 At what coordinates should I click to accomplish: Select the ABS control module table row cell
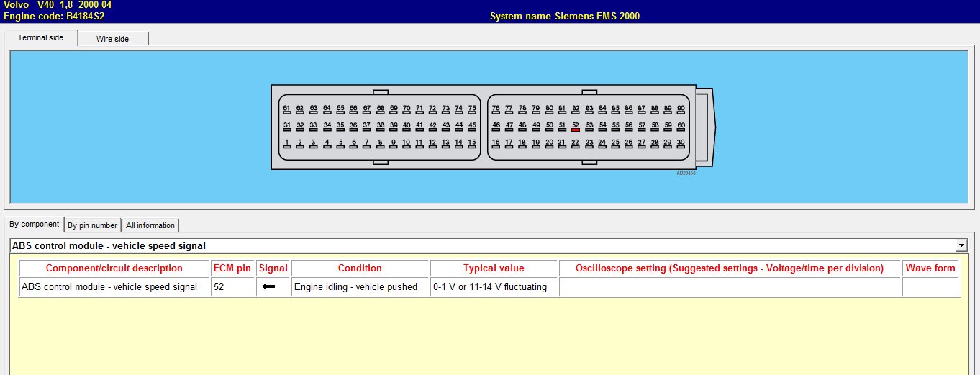click(114, 286)
